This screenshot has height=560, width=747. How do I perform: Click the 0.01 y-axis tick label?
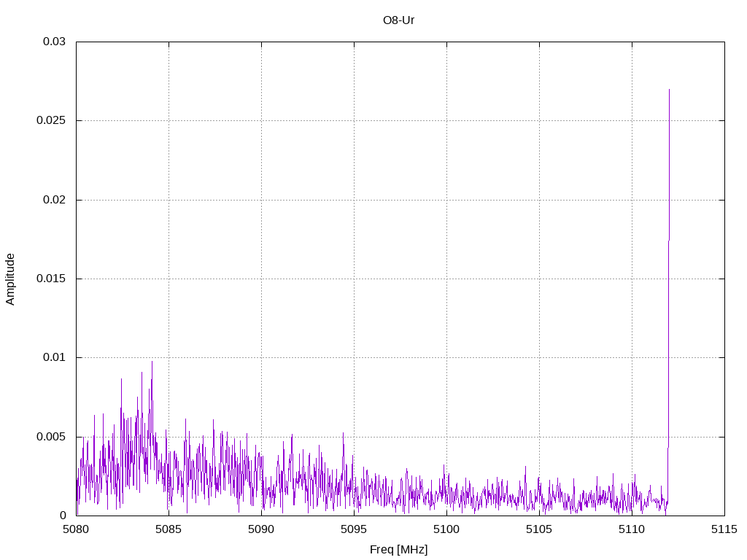54,357
